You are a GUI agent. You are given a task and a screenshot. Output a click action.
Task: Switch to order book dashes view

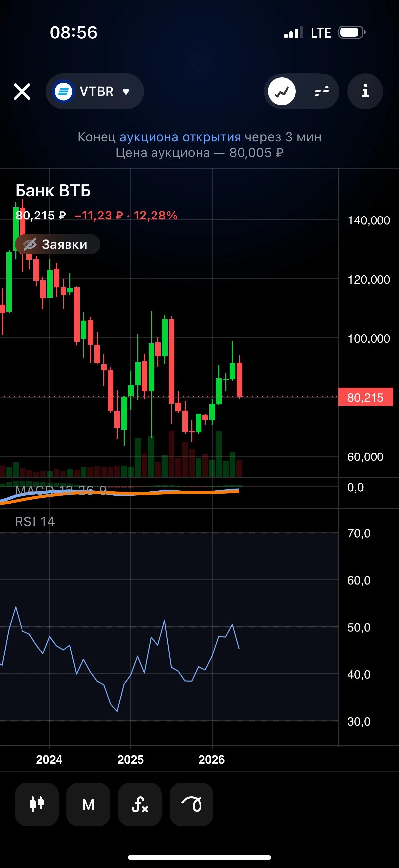(x=321, y=91)
